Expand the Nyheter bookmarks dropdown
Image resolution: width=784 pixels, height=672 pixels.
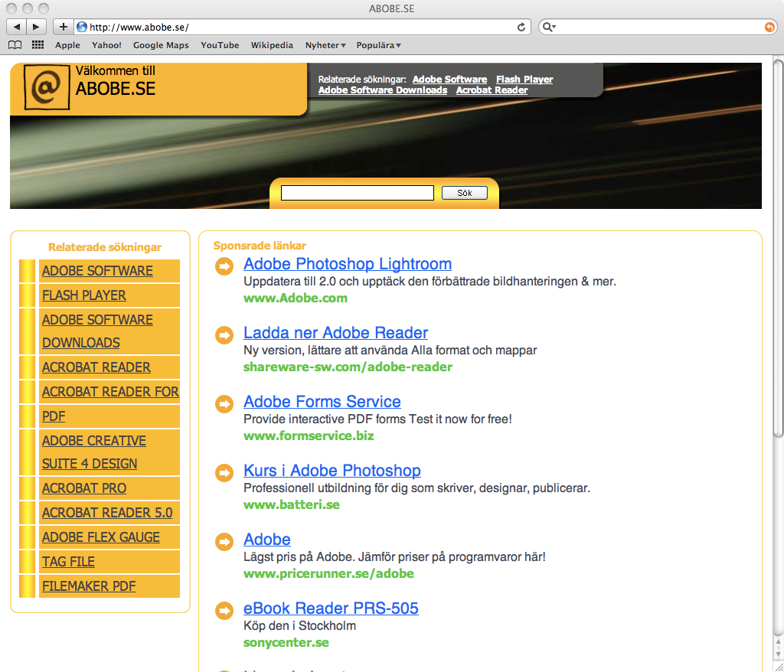325,45
